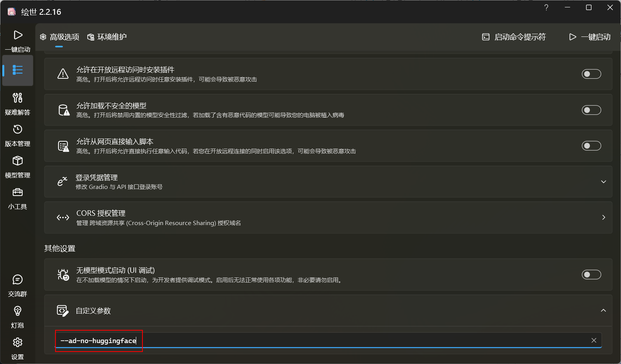This screenshot has width=621, height=364.
Task: Enable 允许在开放远程访问时安装插件 toggle
Action: click(591, 74)
